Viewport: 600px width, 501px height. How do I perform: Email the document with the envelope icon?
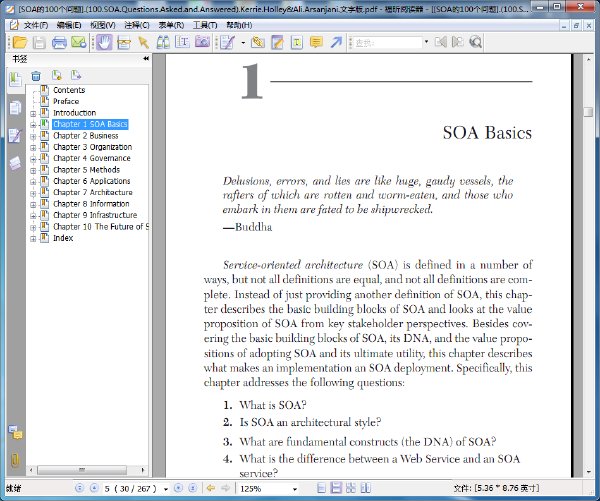(79, 42)
